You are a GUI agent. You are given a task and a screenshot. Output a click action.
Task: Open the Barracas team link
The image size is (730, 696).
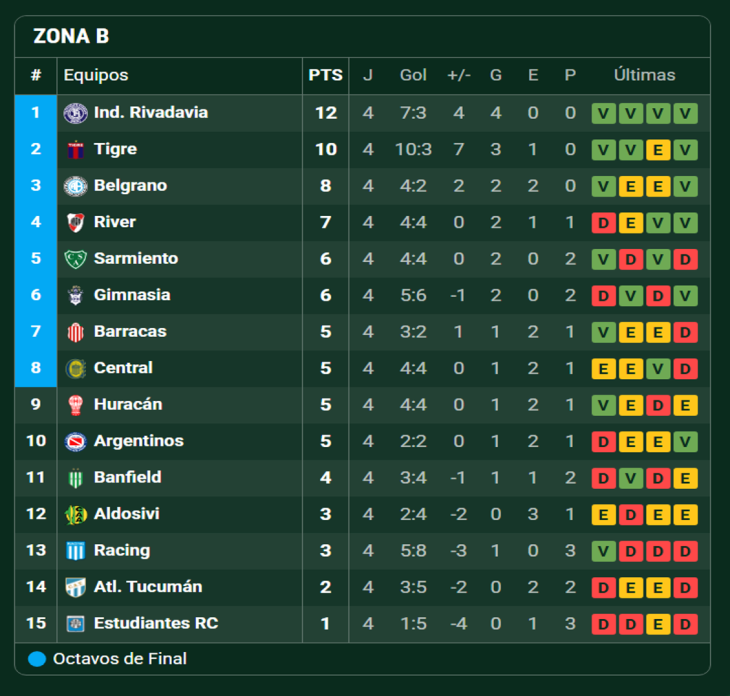(x=130, y=332)
